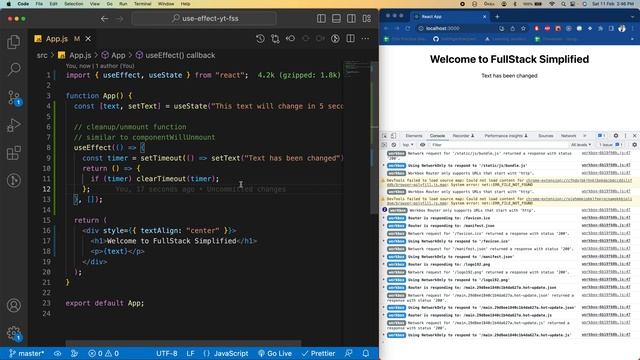Go back using the VS Code arrow
This screenshot has height=360, width=640.
104,19
